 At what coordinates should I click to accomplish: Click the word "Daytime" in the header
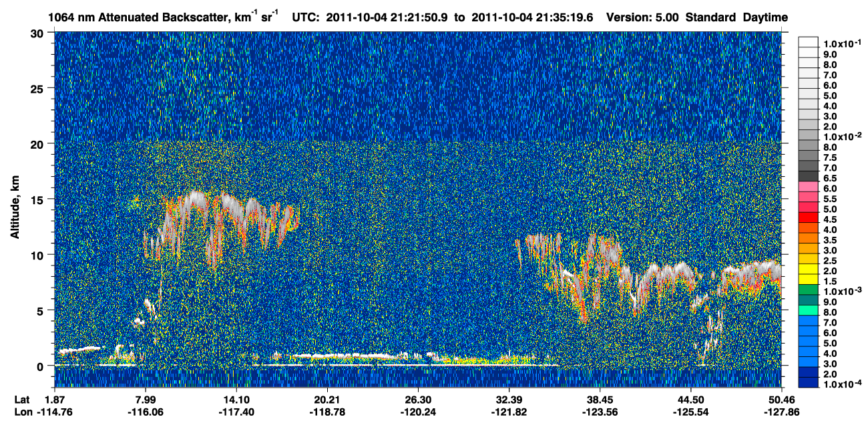tap(765, 17)
